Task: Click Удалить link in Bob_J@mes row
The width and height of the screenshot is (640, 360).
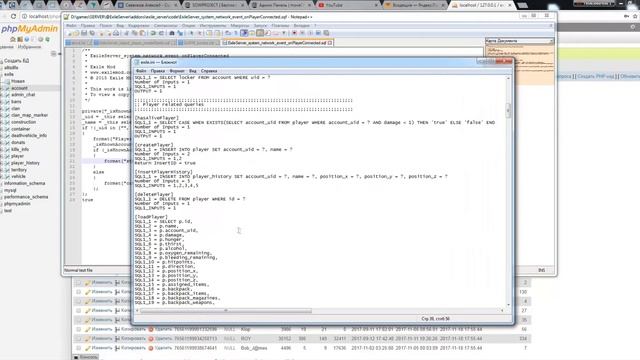Action: coord(163,348)
